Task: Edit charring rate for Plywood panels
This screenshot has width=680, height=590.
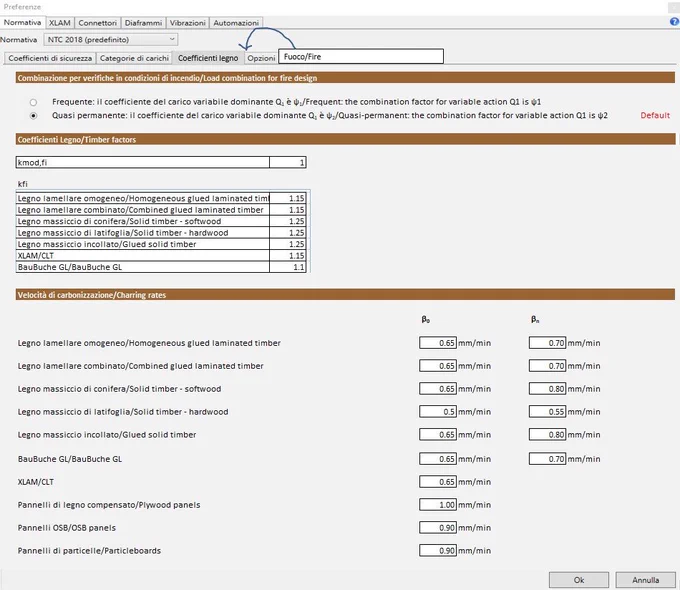Action: (438, 505)
